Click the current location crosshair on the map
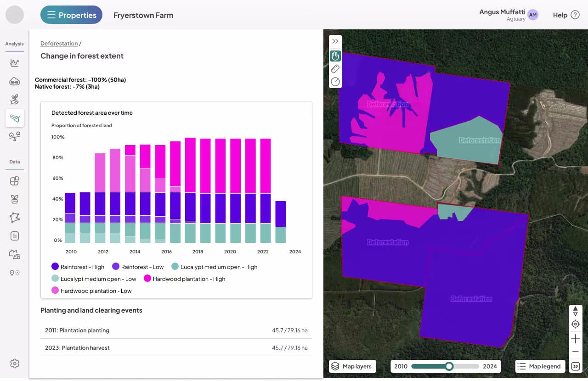 (575, 324)
